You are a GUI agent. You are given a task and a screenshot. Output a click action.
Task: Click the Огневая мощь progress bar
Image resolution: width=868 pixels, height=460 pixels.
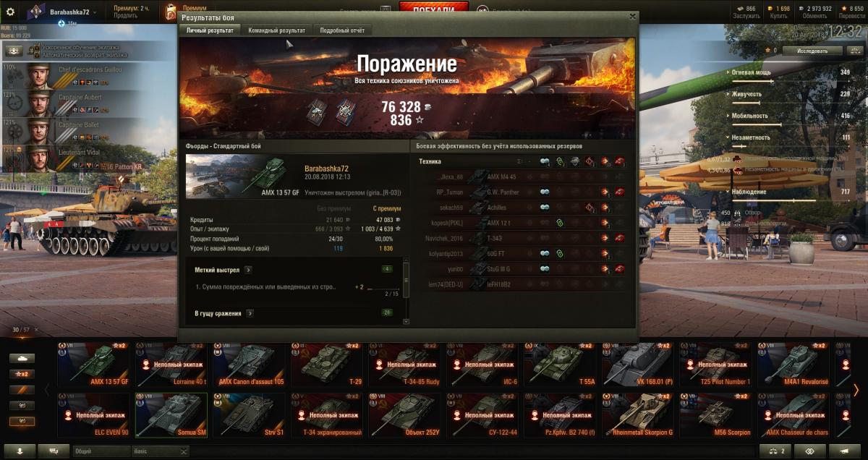790,81
